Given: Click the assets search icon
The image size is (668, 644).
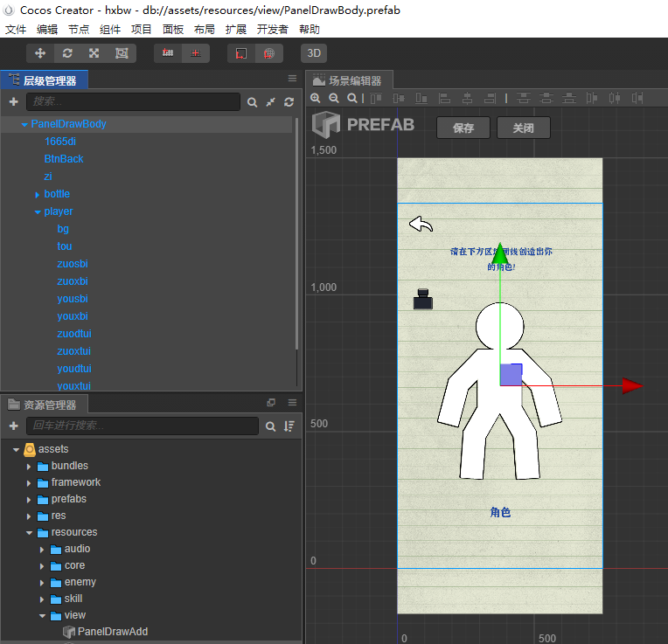Looking at the screenshot, I should pyautogui.click(x=270, y=426).
